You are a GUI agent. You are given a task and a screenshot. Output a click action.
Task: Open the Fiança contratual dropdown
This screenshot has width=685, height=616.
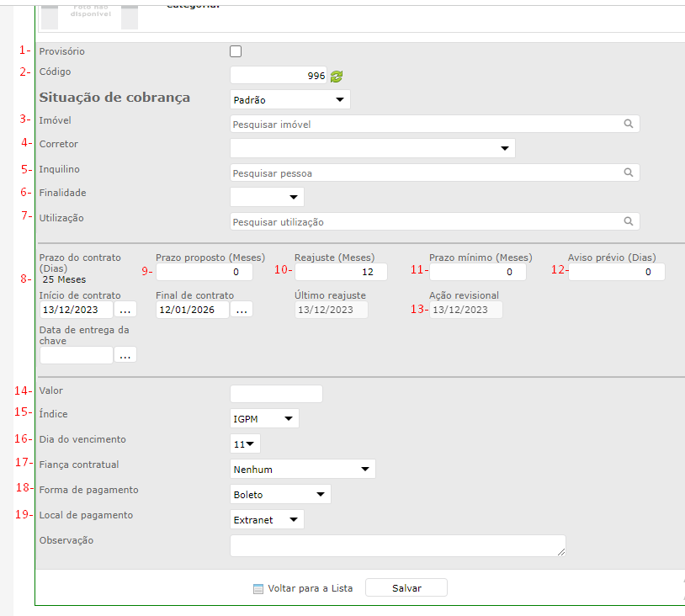302,469
